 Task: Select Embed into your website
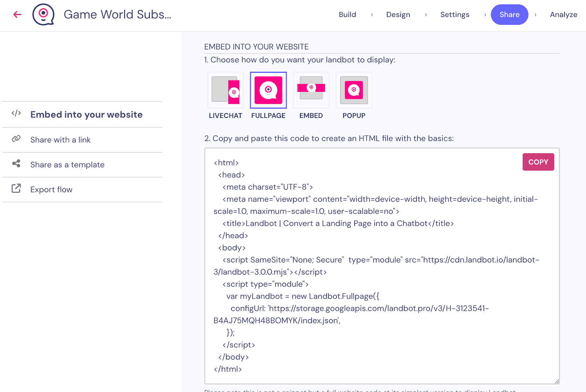[x=82, y=115]
